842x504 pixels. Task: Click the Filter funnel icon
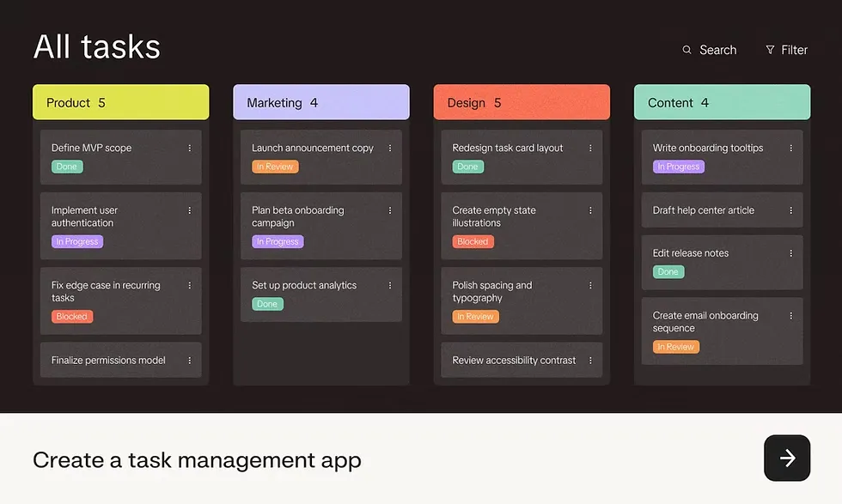coord(770,50)
